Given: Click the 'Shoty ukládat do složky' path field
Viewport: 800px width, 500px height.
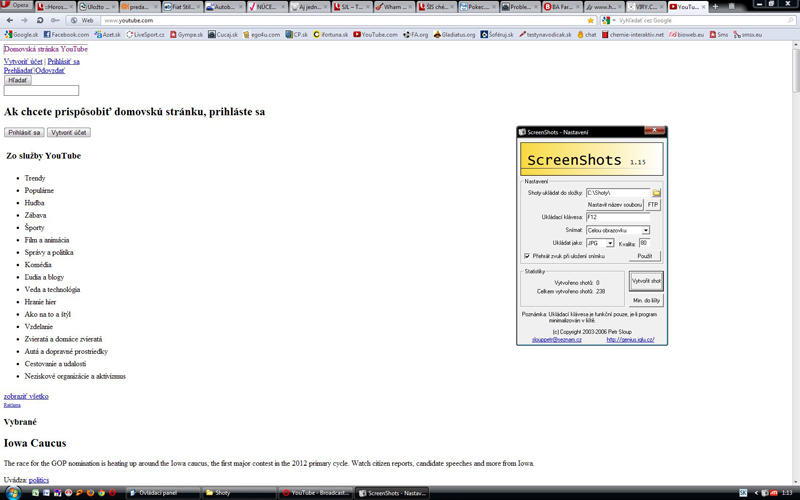Looking at the screenshot, I should point(618,193).
